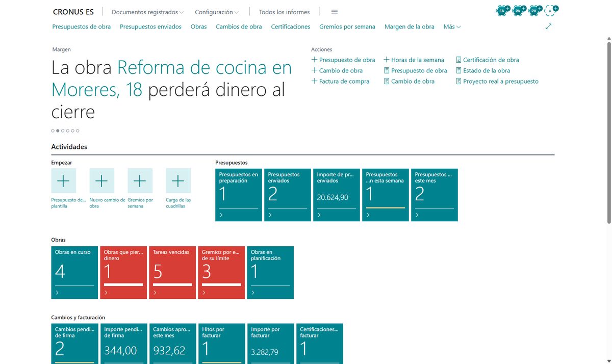Open the Presupuestos este mes tile

tap(435, 195)
